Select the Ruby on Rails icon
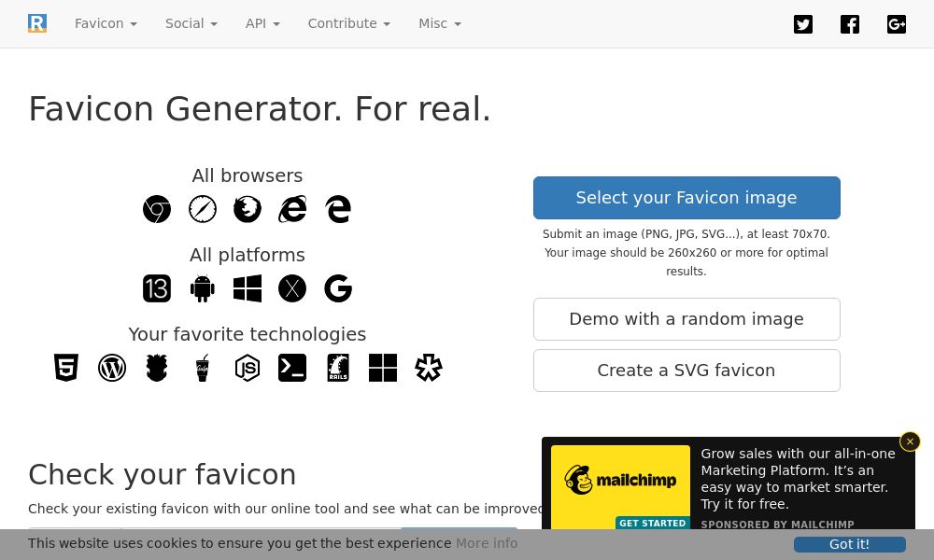The height and width of the screenshot is (560, 934). point(338,368)
